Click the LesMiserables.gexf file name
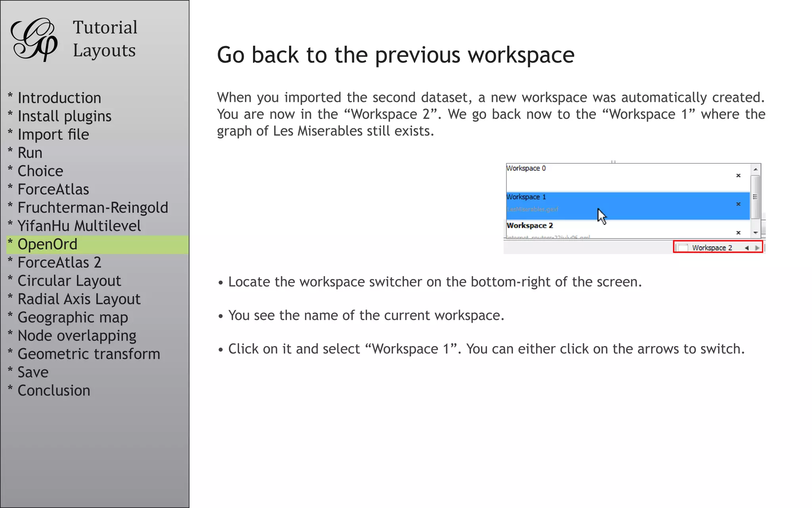Viewport: 812px width, 508px height. coord(532,210)
